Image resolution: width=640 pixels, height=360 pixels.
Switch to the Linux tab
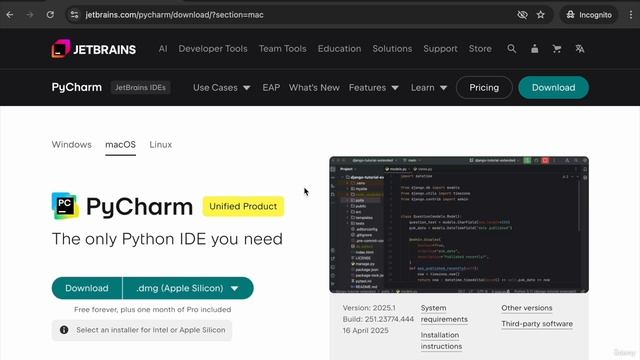coord(160,144)
